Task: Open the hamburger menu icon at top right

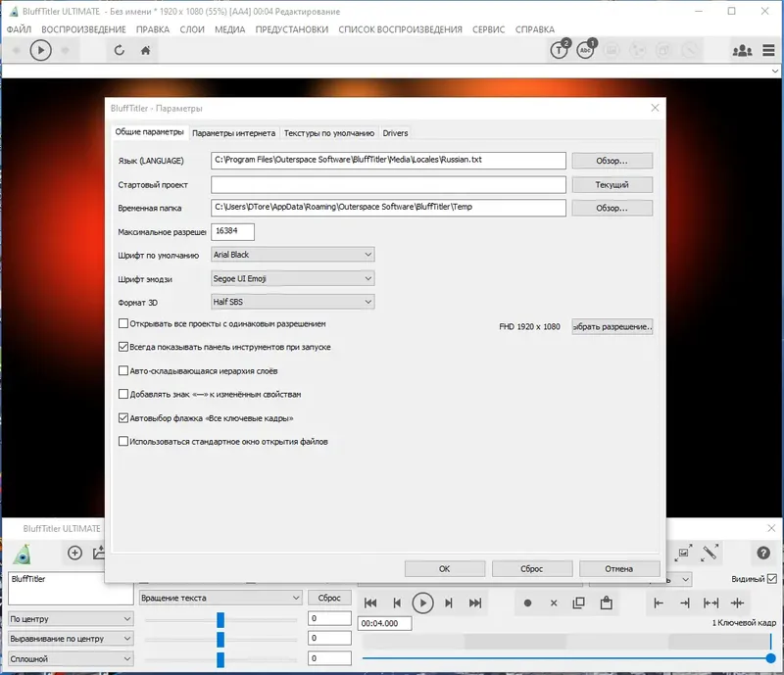Action: coord(768,51)
